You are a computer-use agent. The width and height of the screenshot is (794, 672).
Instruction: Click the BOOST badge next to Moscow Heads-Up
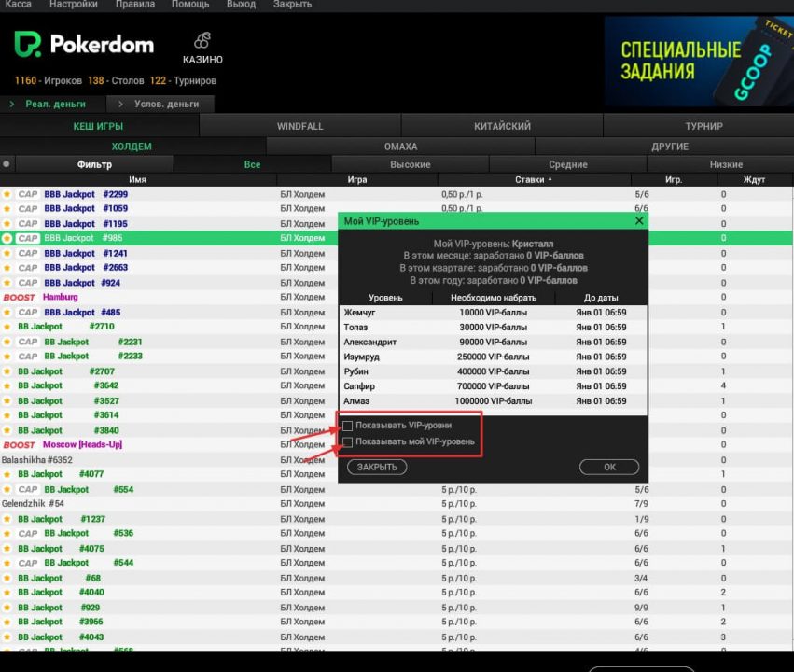(x=19, y=445)
